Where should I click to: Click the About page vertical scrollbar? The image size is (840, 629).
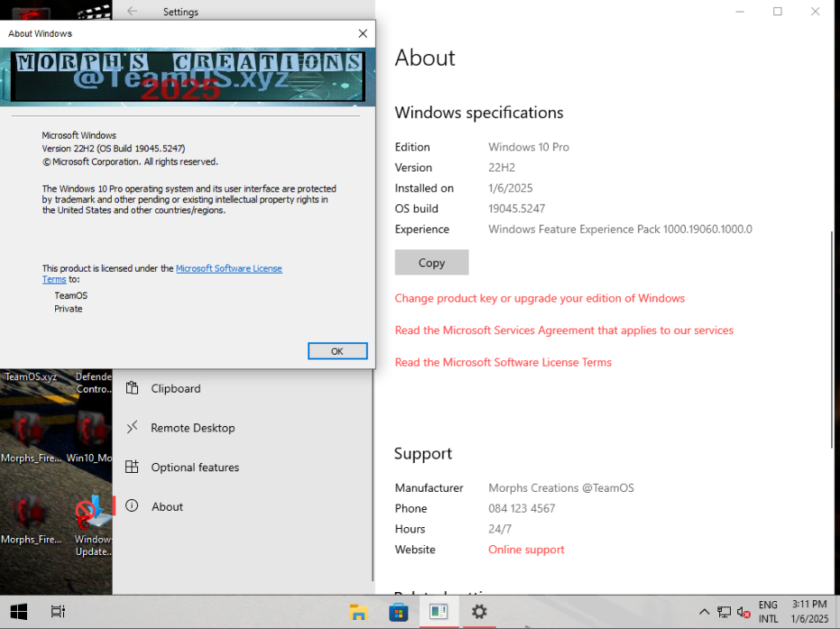(x=832, y=338)
